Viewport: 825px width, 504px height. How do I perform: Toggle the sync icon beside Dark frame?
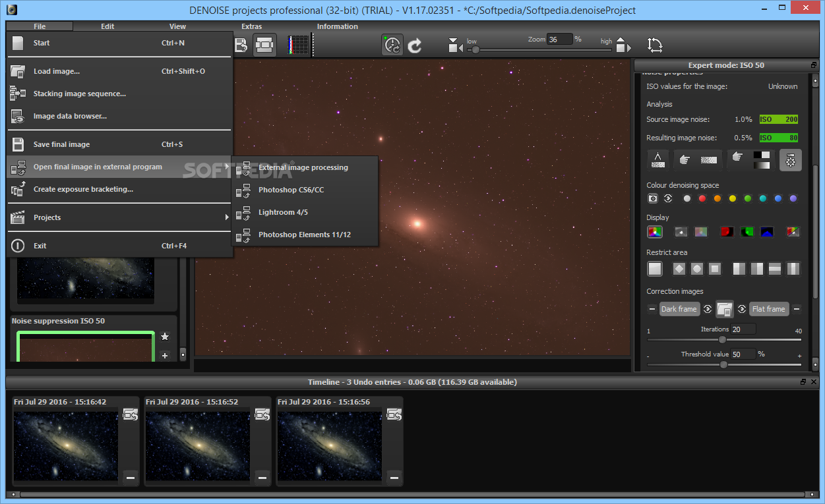(708, 309)
